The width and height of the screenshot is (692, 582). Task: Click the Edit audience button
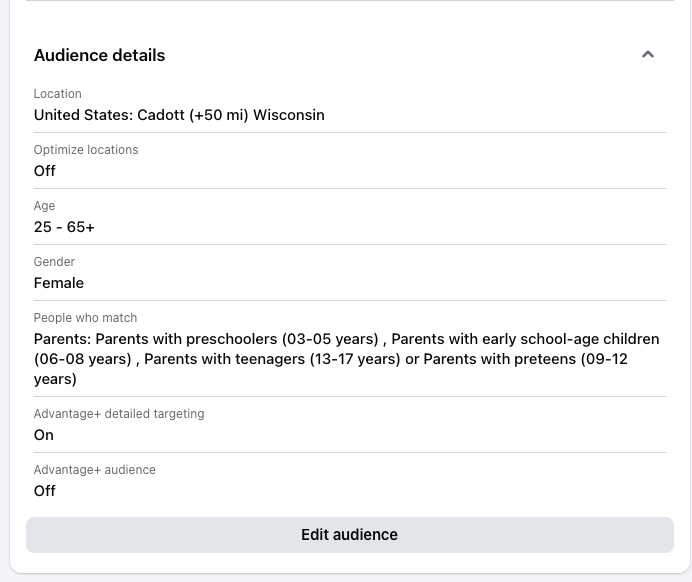click(349, 535)
